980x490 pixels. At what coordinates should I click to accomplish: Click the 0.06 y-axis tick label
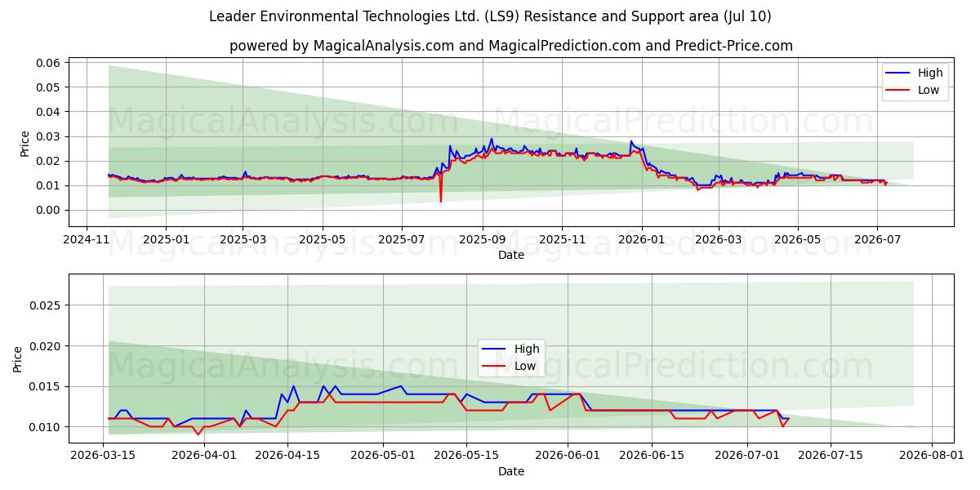coord(49,63)
